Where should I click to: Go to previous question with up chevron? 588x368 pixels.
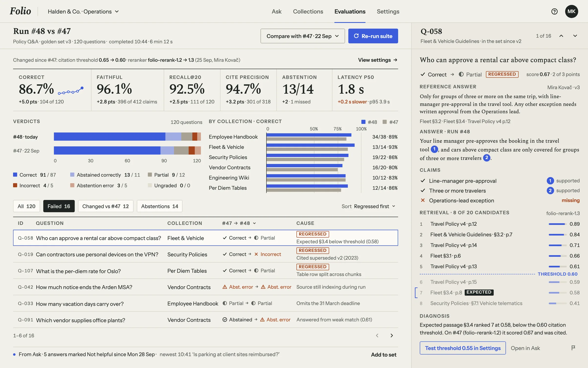tap(561, 36)
